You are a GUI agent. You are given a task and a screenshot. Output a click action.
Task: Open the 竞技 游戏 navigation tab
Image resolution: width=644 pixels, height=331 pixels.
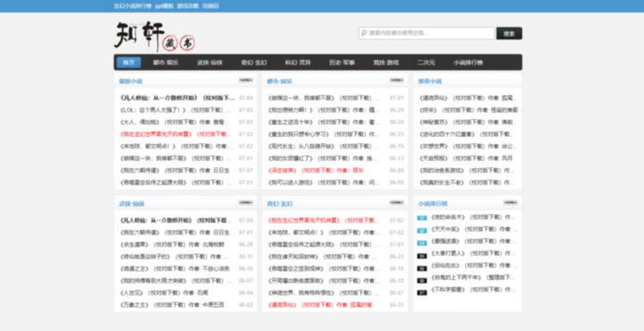click(x=386, y=63)
